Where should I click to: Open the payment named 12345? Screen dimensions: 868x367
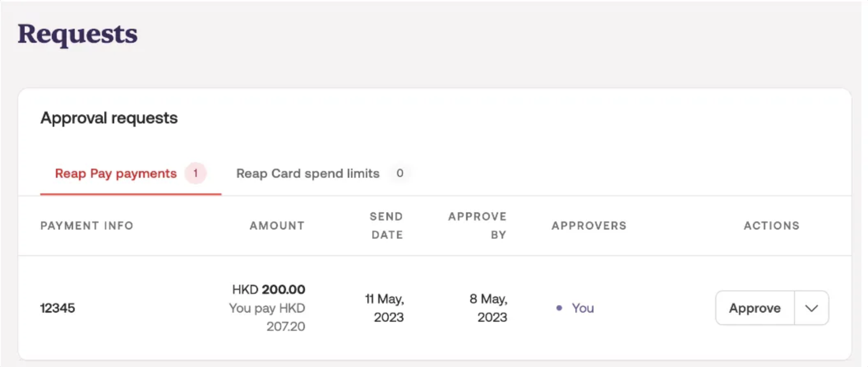(58, 308)
